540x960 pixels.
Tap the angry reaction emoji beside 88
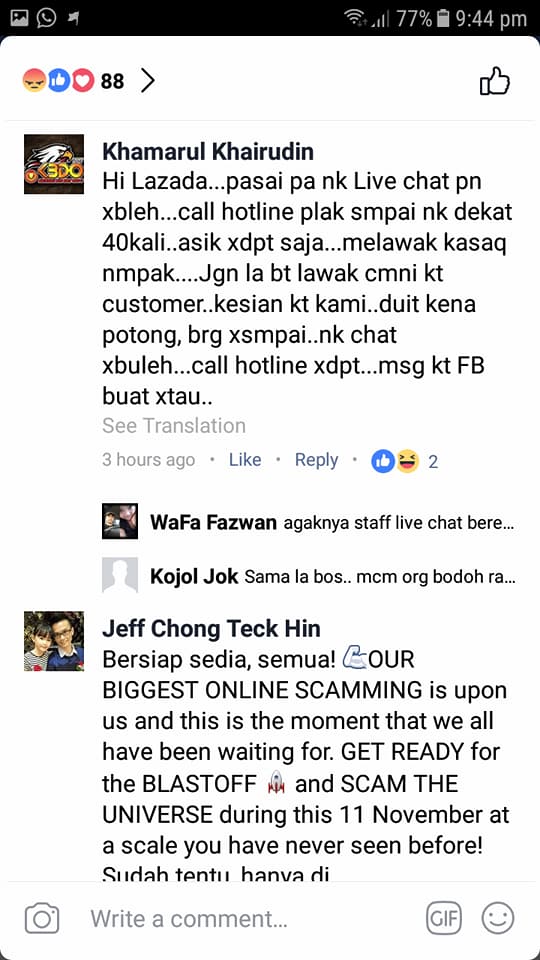[34, 81]
